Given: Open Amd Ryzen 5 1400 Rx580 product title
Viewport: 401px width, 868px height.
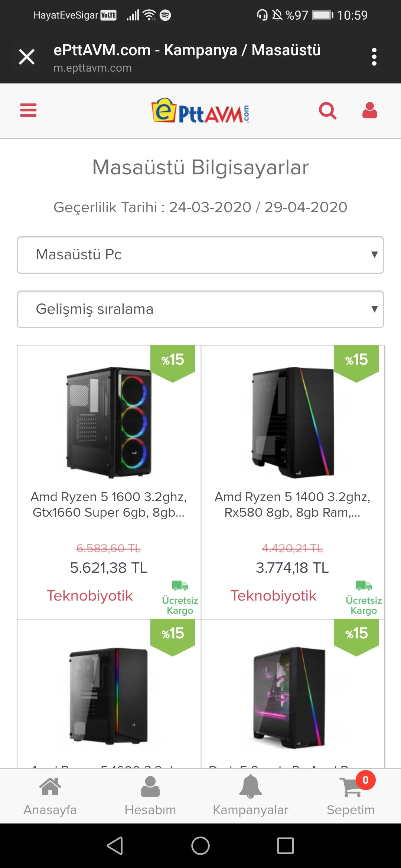Looking at the screenshot, I should [x=293, y=504].
